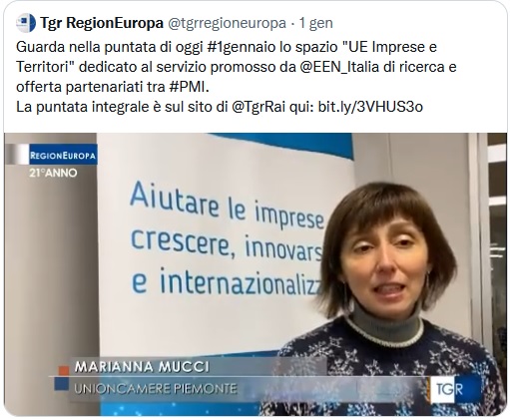
Task: Click the tweet text body
Action: tap(237, 77)
